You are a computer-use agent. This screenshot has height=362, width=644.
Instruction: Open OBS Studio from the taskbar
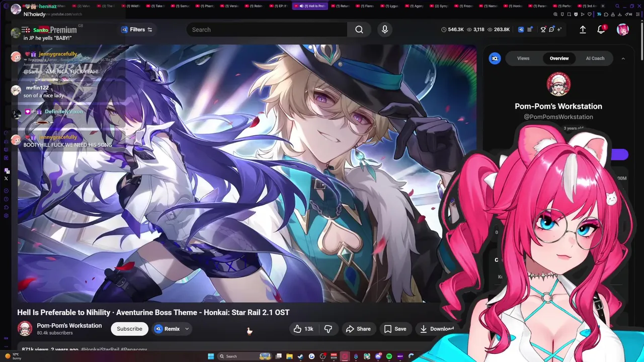pyautogui.click(x=323, y=356)
